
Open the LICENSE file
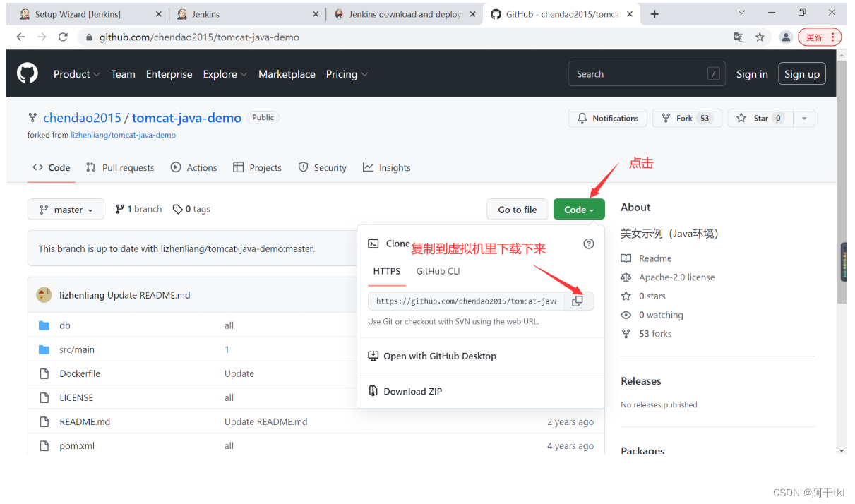click(76, 397)
